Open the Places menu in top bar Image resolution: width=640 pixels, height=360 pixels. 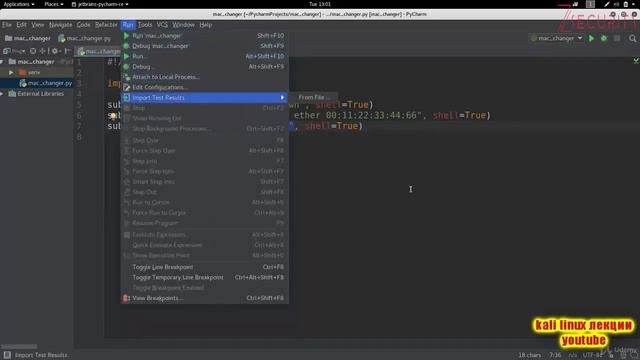coord(53,4)
